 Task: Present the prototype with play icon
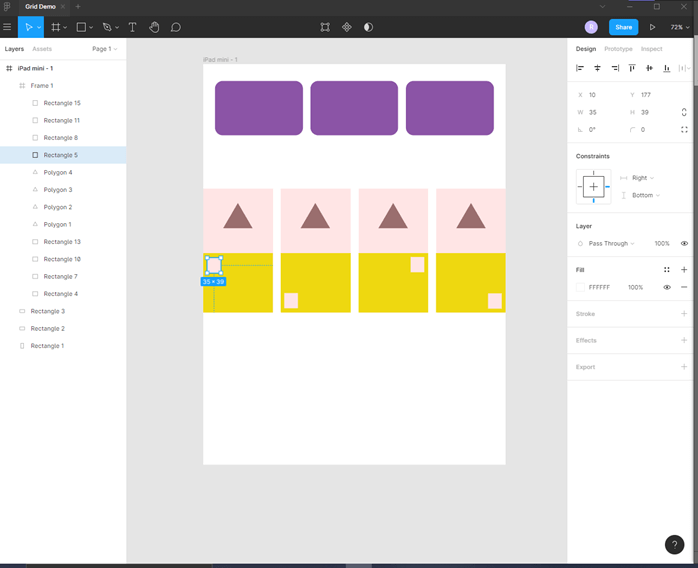[x=652, y=27]
